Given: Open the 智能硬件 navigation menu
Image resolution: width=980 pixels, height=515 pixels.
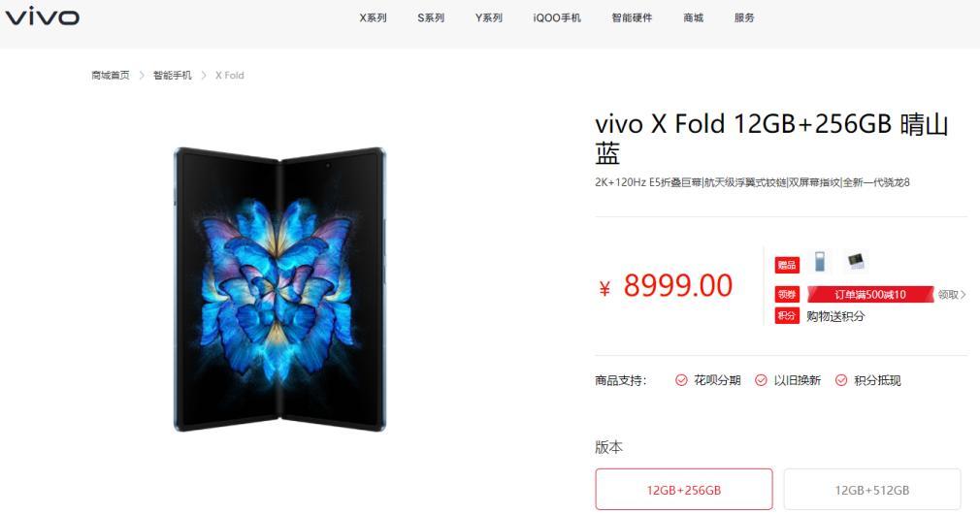Looking at the screenshot, I should click(632, 18).
